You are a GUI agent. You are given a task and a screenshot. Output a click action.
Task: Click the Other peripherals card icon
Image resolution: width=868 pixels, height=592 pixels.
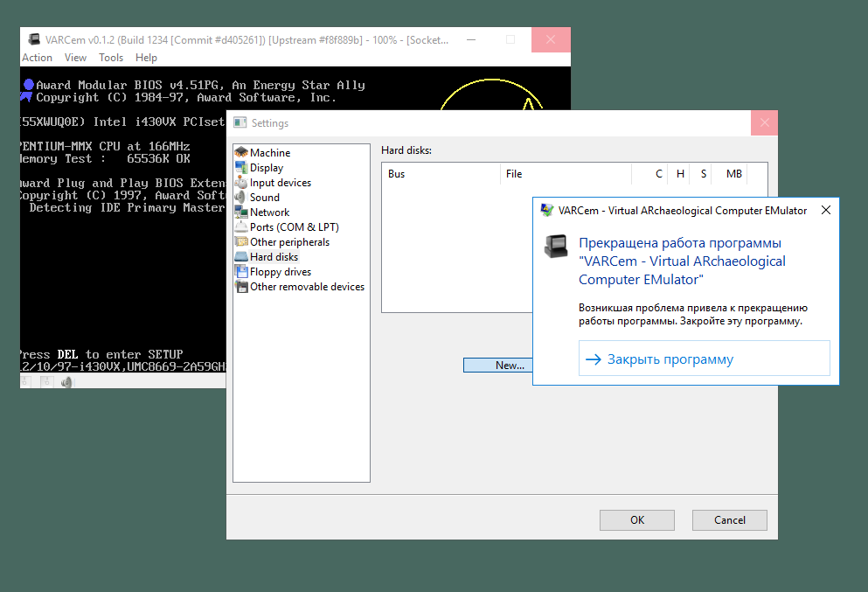[x=241, y=242]
